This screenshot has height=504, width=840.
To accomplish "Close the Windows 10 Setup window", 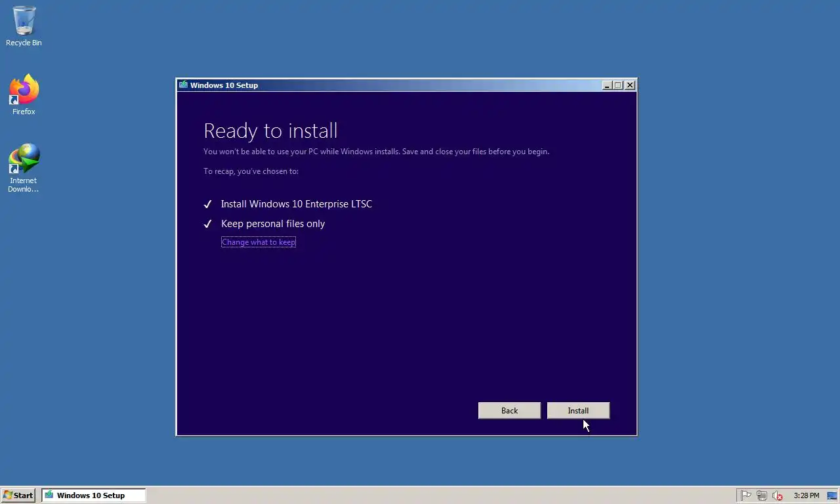I will pyautogui.click(x=630, y=85).
